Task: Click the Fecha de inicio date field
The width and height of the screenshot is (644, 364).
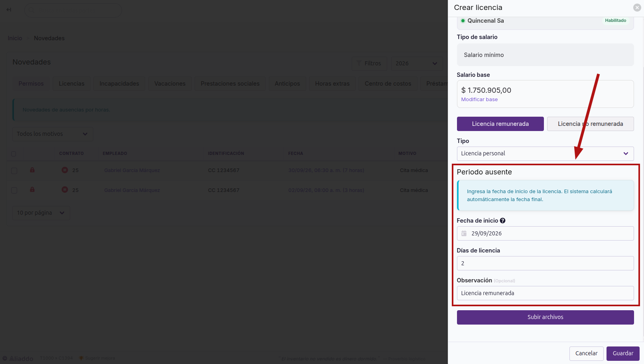Action: (545, 233)
